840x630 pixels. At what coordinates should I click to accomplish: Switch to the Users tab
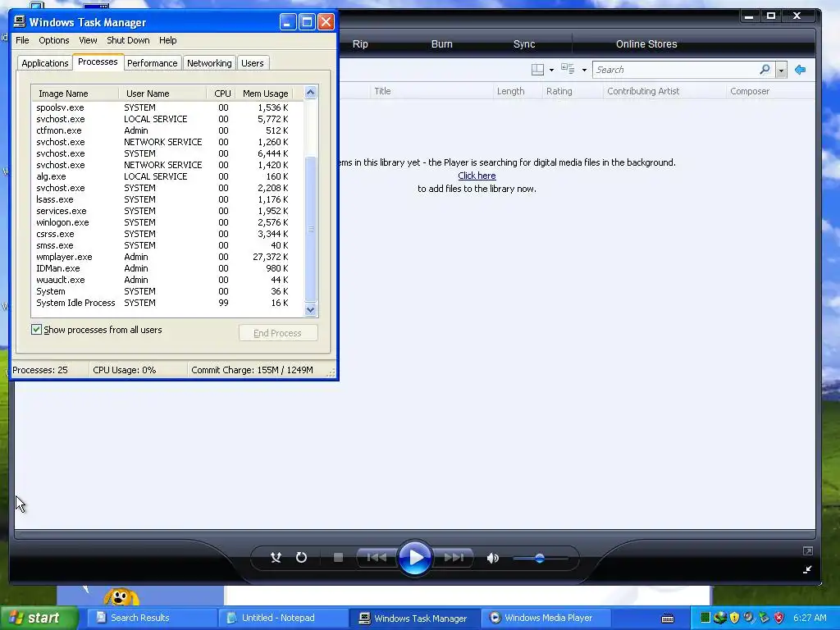[253, 63]
